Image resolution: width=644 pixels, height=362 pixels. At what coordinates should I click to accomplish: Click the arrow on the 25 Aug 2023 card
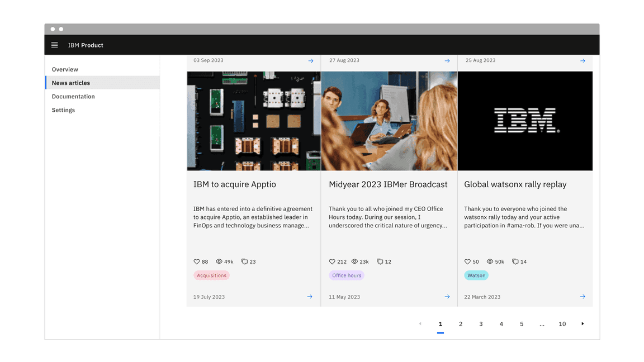pyautogui.click(x=582, y=60)
